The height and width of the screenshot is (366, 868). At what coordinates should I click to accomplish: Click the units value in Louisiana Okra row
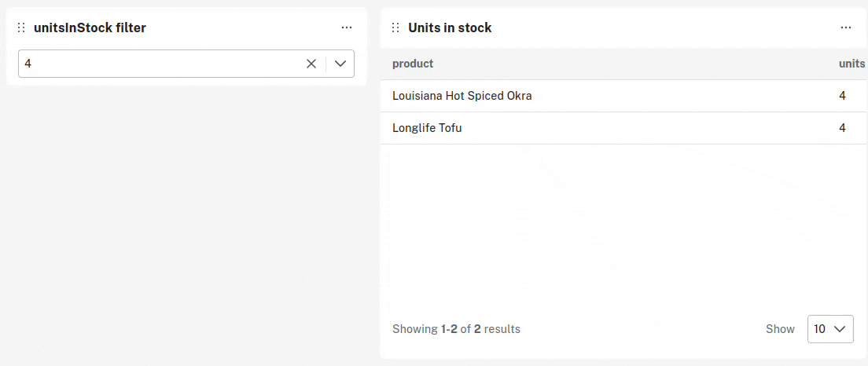(x=843, y=96)
